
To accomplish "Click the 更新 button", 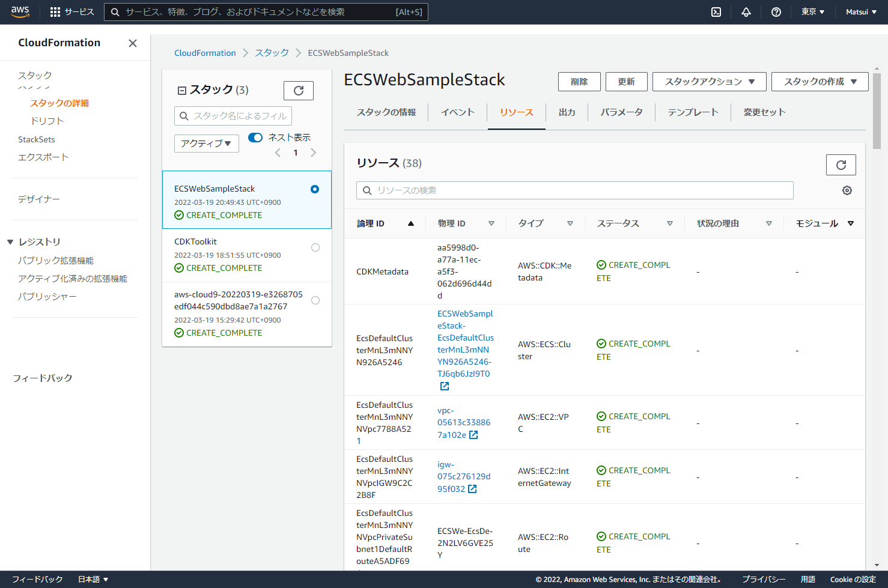I will click(x=626, y=82).
